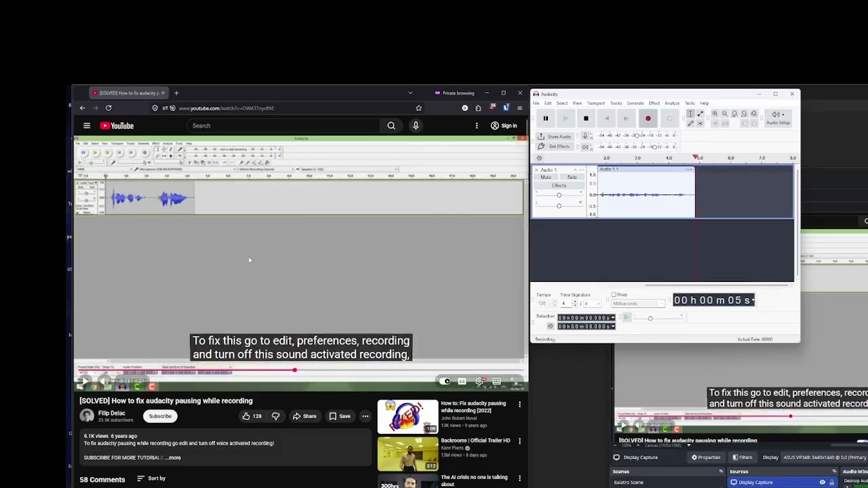Click the YouTube search input field

(285, 125)
